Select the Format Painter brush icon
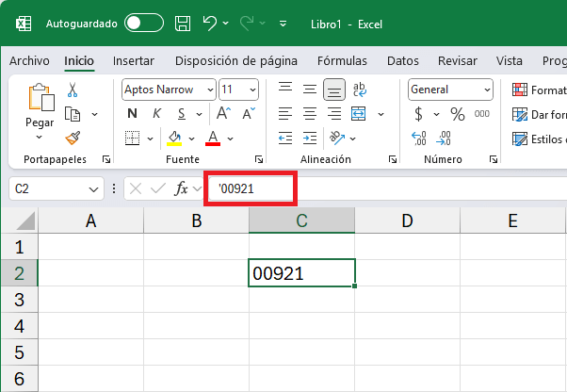Screen dimensions: 567x392 (x=73, y=138)
